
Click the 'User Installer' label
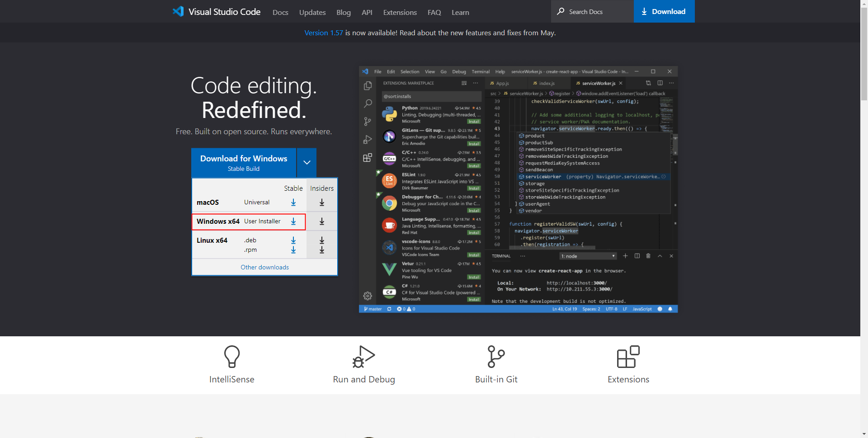point(262,221)
